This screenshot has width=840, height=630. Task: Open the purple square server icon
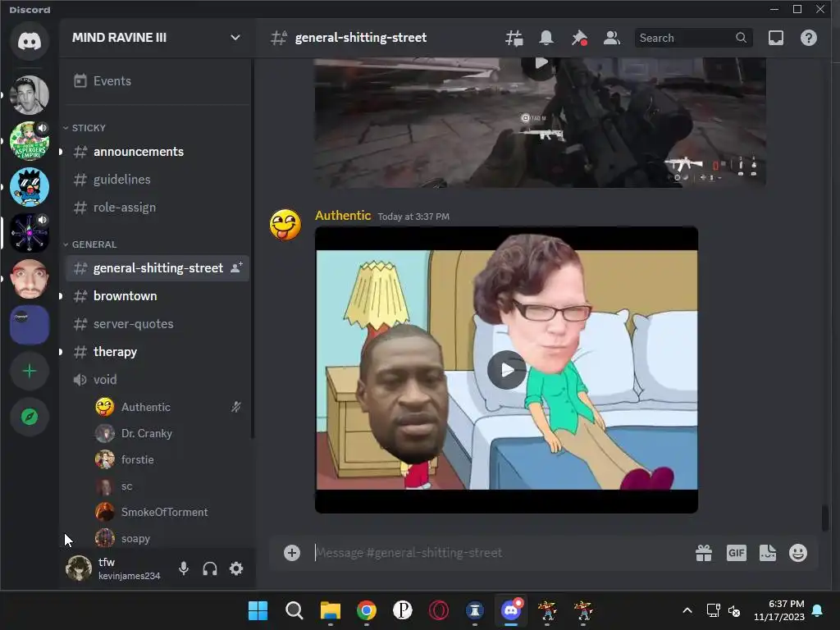point(30,325)
